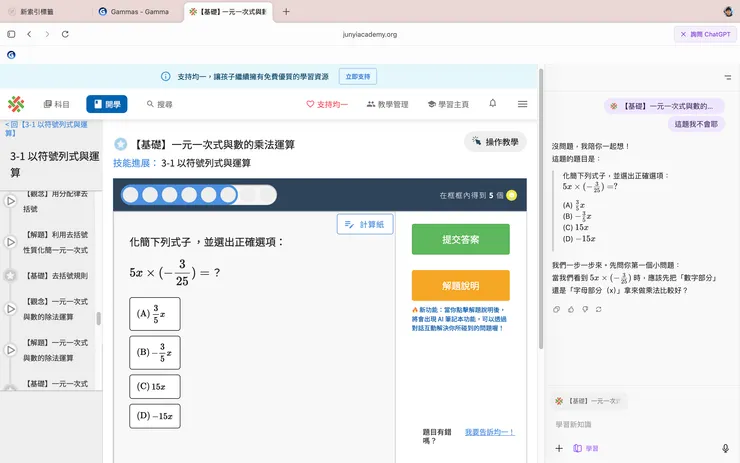Click the 【基礎】一元一次式 page chip above ChatGPT input

pyautogui.click(x=589, y=401)
